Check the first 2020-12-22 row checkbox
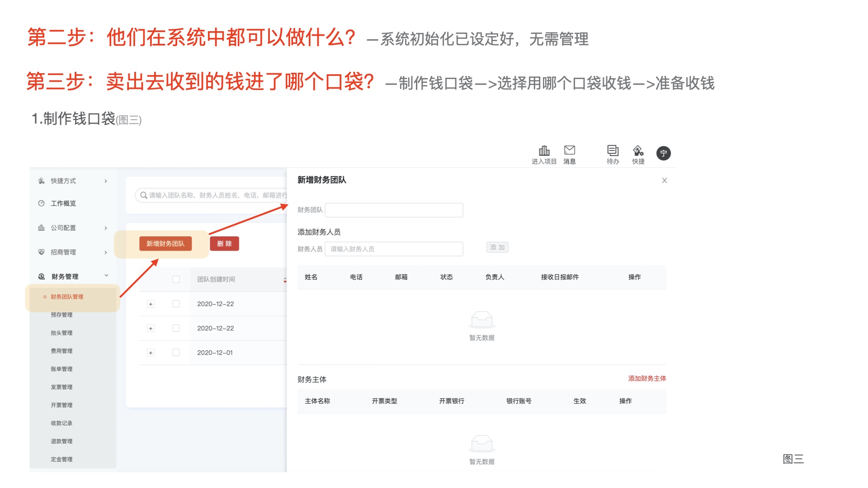 tap(176, 304)
